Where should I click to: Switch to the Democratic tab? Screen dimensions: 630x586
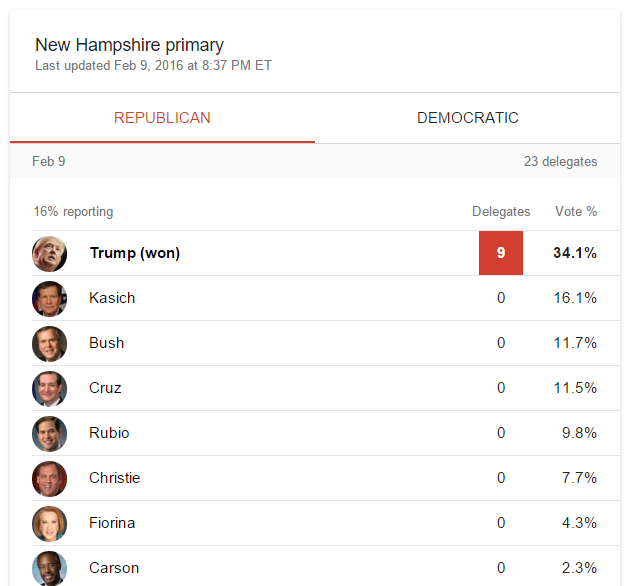[467, 118]
